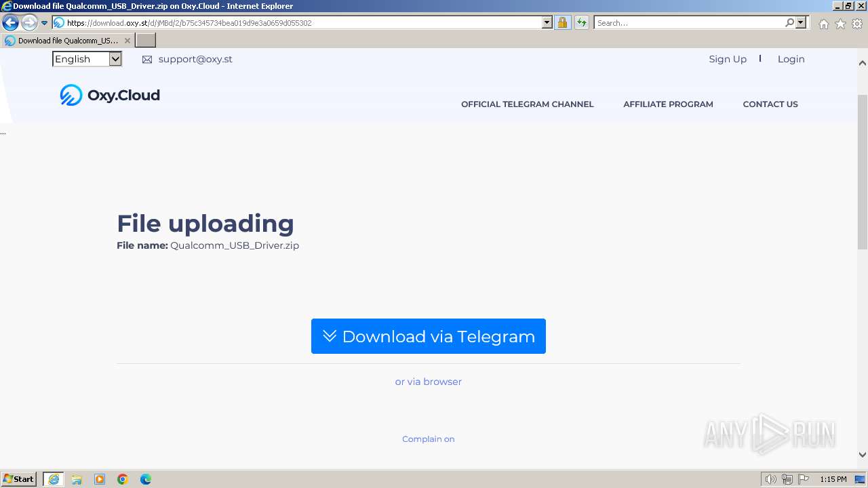Click the vertical scrollbar thumb
Viewport: 868px width, 488px height.
click(863, 171)
